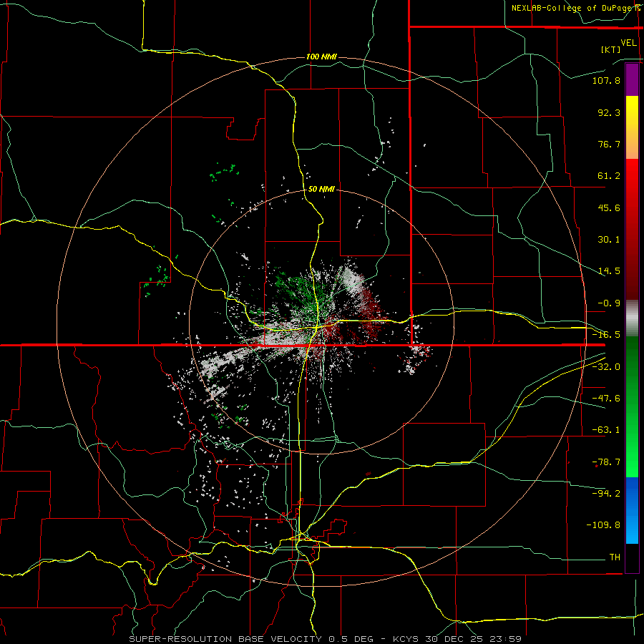Pick the blue band on velocity color bar
Image resolution: width=644 pixels, height=644 pixels.
(x=632, y=510)
